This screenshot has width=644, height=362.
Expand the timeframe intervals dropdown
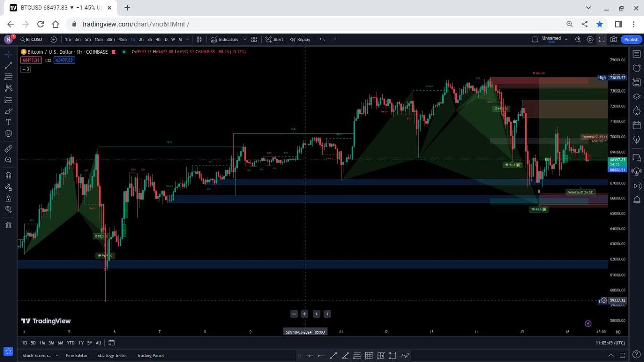pyautogui.click(x=188, y=39)
